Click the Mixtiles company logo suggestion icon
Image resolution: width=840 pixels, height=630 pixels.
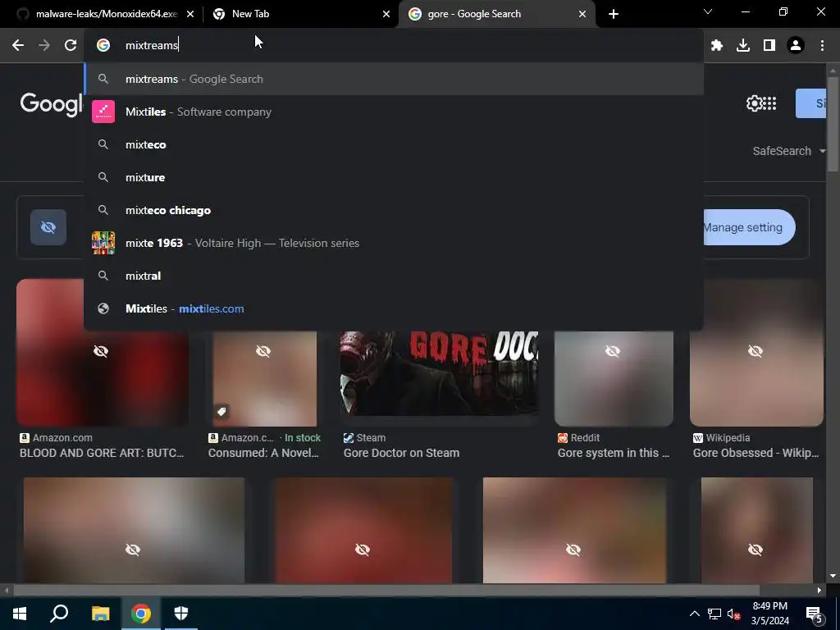(x=103, y=112)
